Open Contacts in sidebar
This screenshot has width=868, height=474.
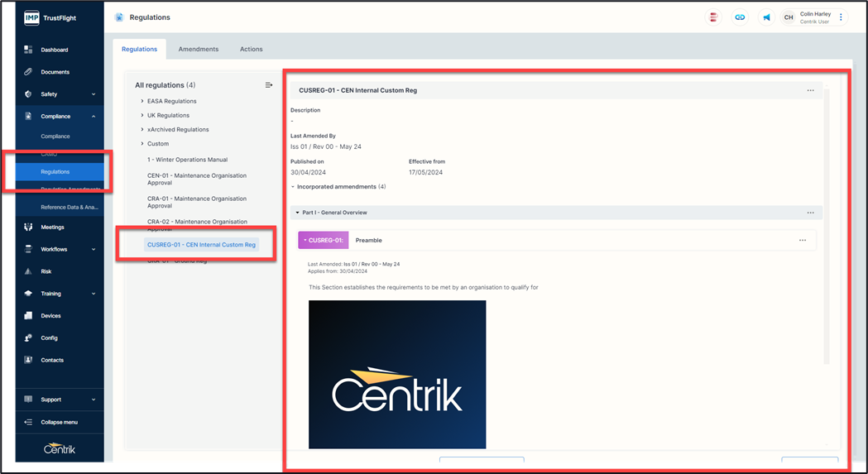[52, 360]
